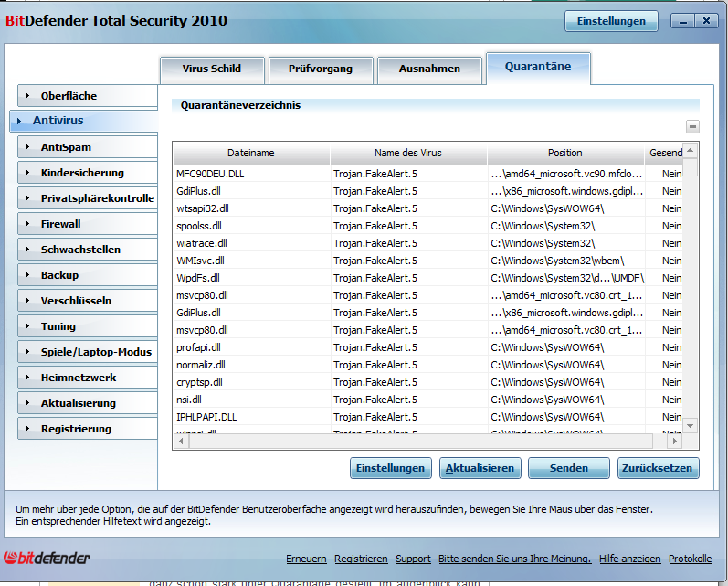Open the Registrieren link

click(x=361, y=559)
